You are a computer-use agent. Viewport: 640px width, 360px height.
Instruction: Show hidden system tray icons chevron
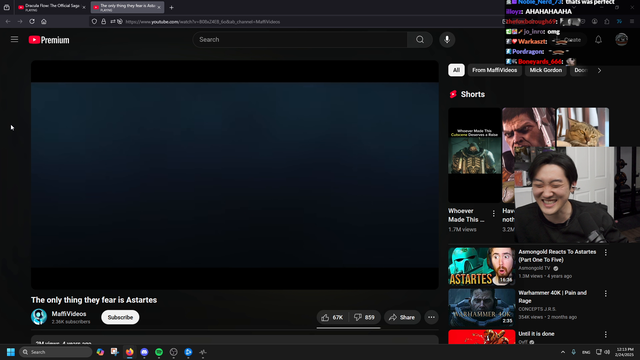click(563, 352)
